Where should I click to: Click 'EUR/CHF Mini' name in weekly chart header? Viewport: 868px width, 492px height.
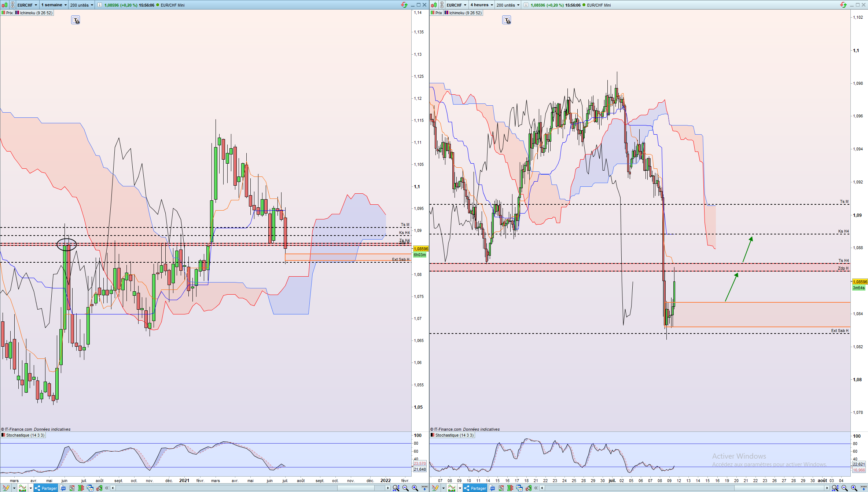tap(173, 5)
